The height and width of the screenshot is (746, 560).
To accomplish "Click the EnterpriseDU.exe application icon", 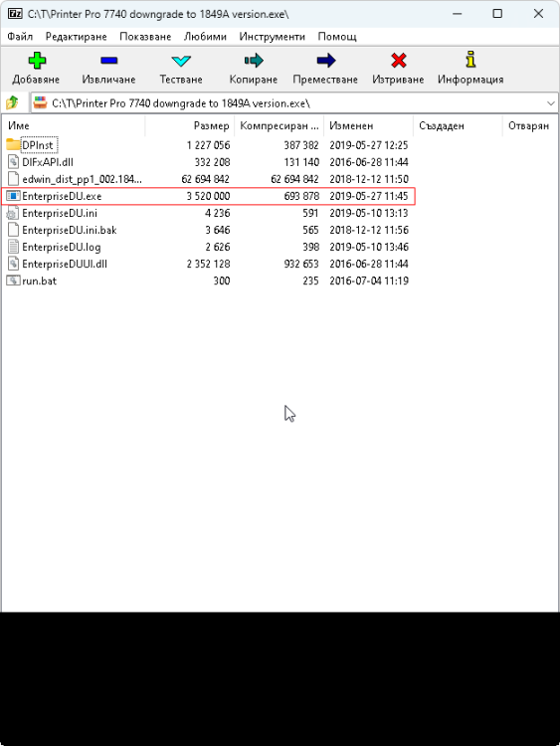I will click(13, 196).
